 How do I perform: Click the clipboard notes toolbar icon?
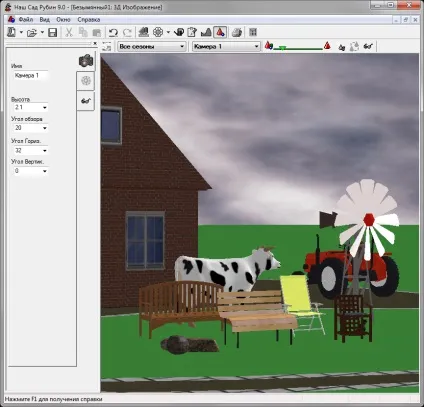point(192,32)
